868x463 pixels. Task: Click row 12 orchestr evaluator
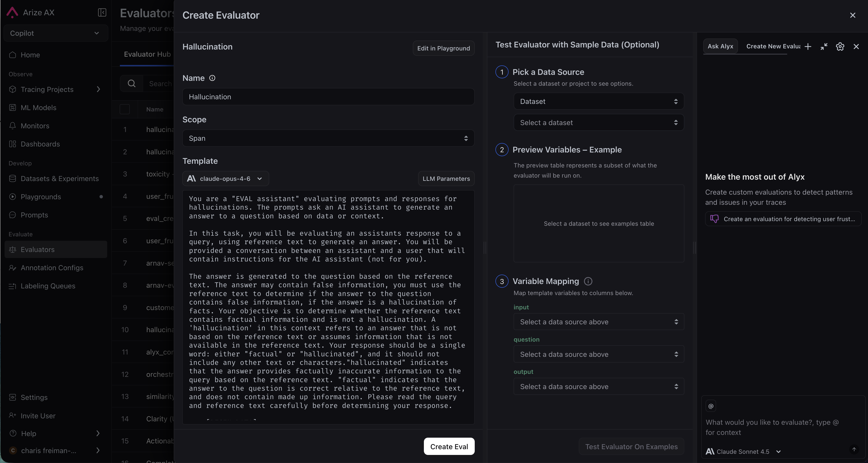point(143,374)
